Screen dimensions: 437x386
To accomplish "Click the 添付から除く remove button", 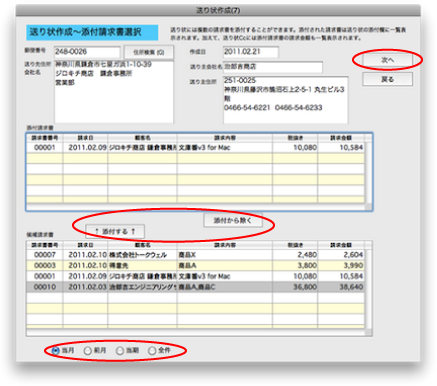I will point(233,220).
